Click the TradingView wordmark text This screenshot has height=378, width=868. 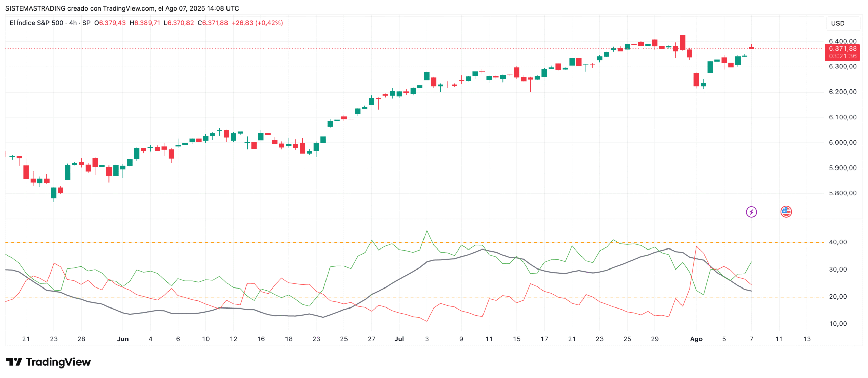[58, 362]
